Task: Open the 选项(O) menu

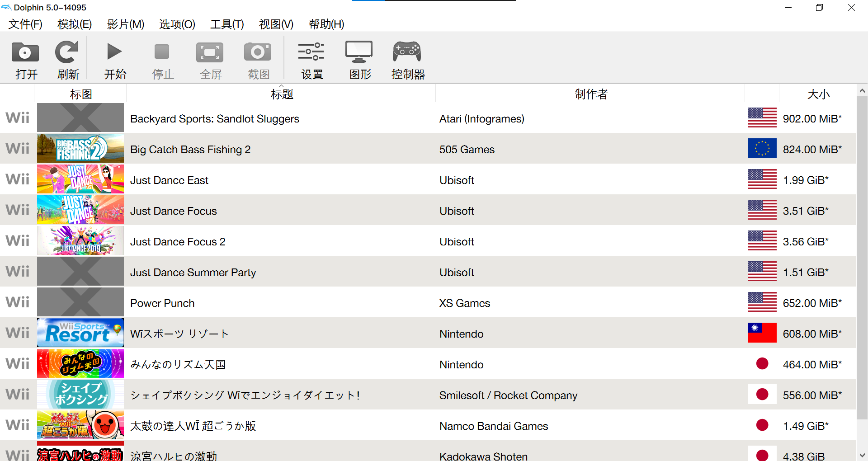Action: [177, 24]
